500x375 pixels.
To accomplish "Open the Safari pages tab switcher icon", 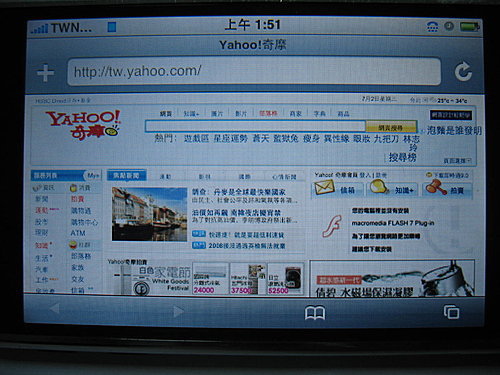I will click(x=451, y=312).
